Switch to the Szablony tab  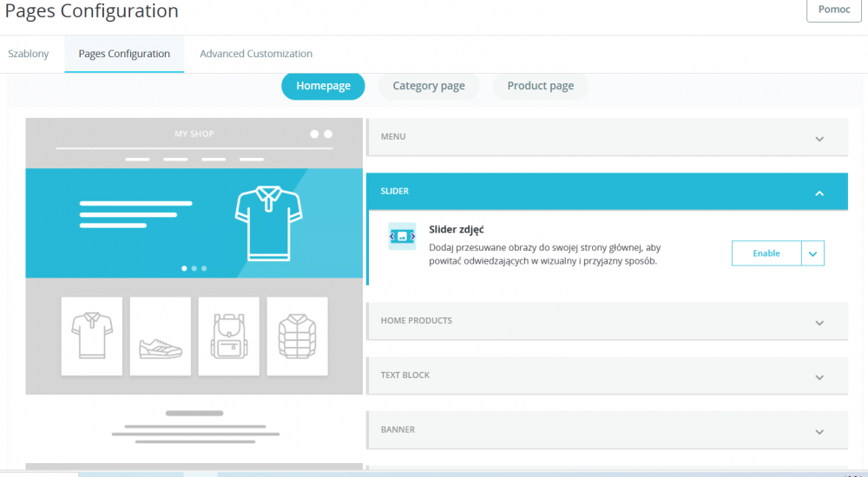pyautogui.click(x=29, y=54)
